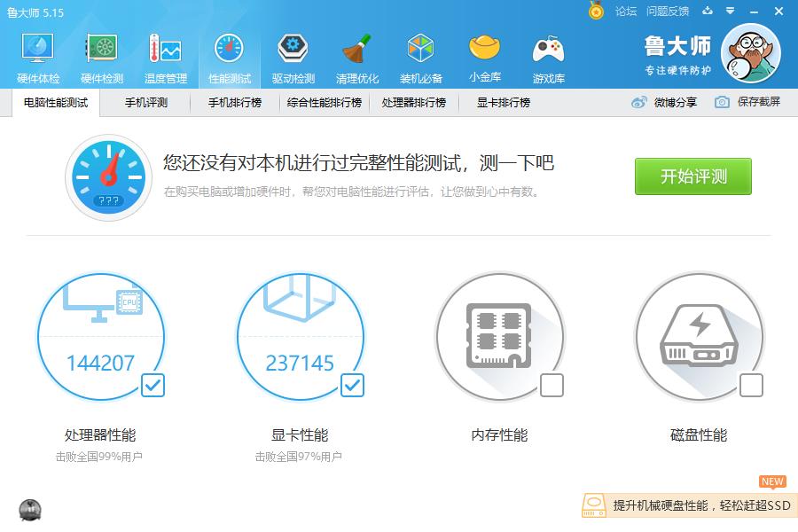This screenshot has height=532, width=798.
Task: Click the speedometer gauge with ??? score
Action: coord(108,177)
